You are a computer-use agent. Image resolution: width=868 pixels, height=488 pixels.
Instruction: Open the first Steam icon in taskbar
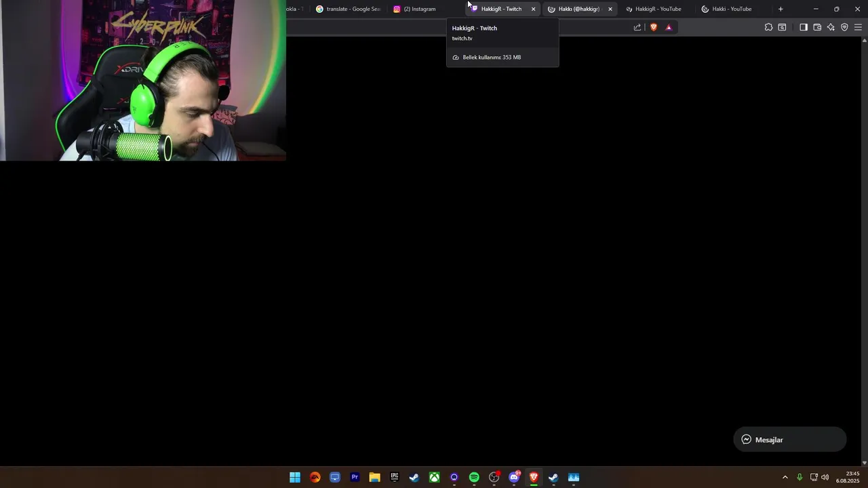point(414,477)
